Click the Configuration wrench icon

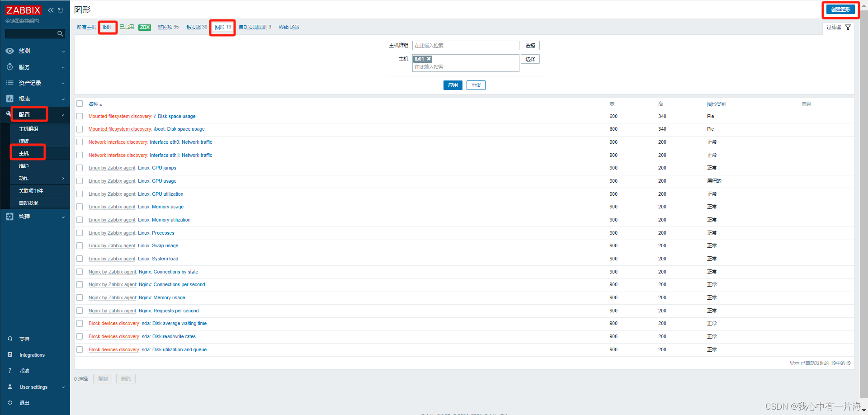[x=9, y=114]
